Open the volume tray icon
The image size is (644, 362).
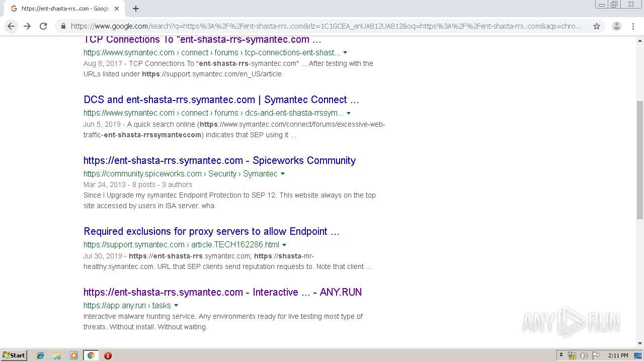(584, 355)
